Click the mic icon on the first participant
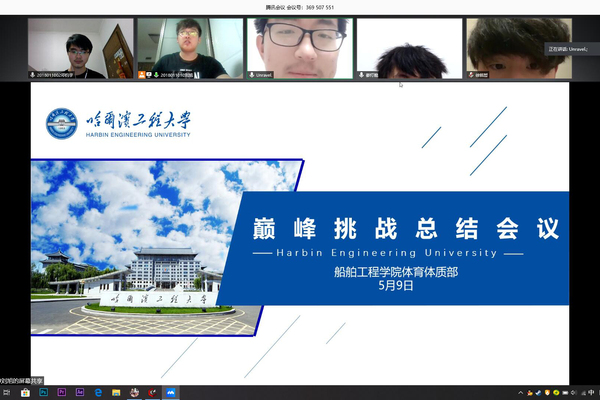This screenshot has height=400, width=600. (33, 74)
